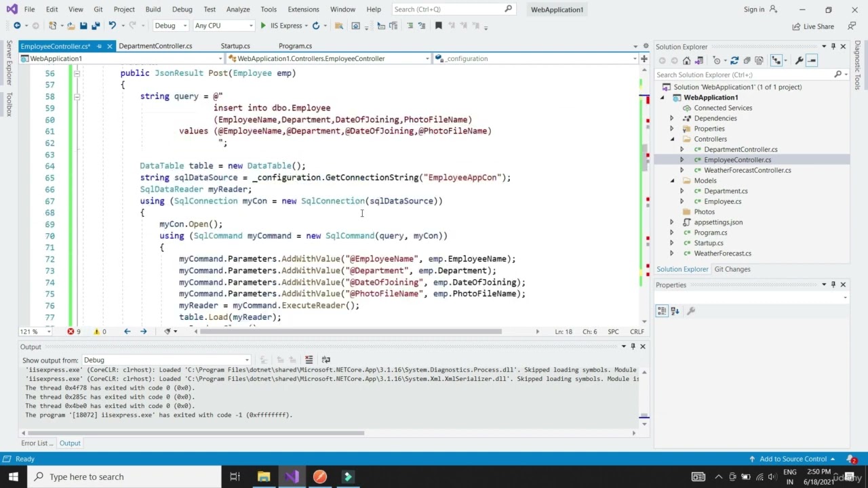
Task: Click the editor horizontal scrollbar
Action: (x=351, y=331)
